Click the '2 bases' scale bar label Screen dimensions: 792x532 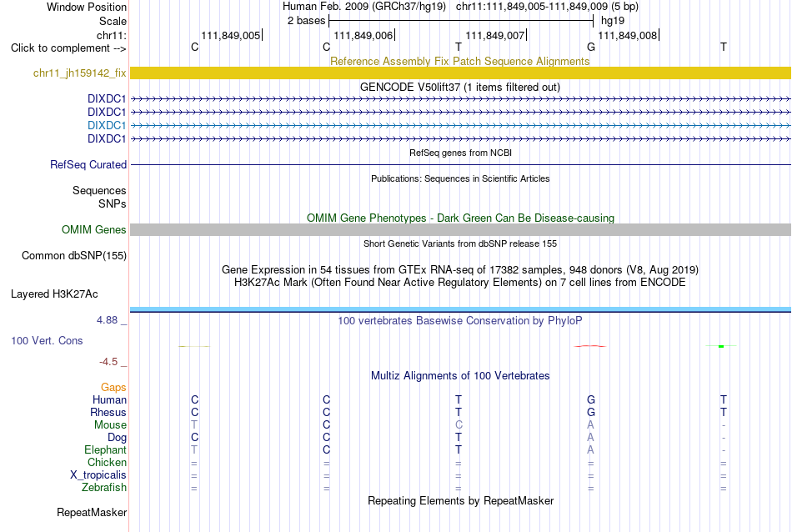tap(306, 21)
